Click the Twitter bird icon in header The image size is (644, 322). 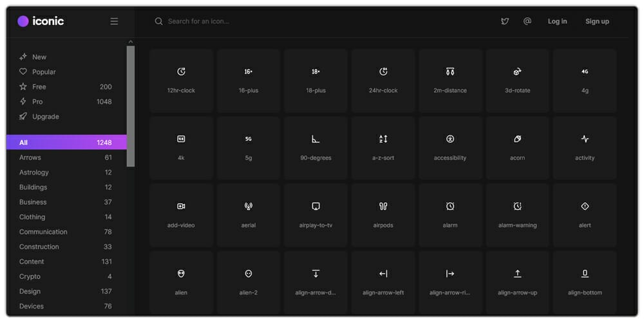point(505,21)
